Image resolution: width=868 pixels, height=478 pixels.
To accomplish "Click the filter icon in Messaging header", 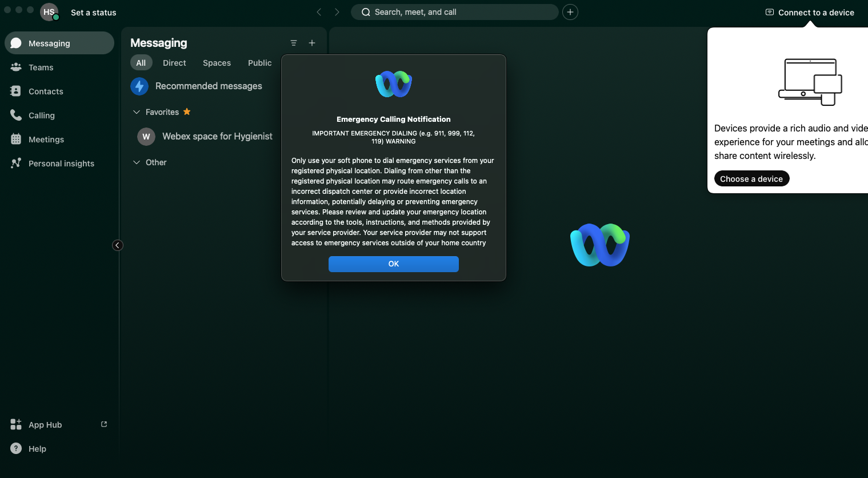I will coord(294,43).
